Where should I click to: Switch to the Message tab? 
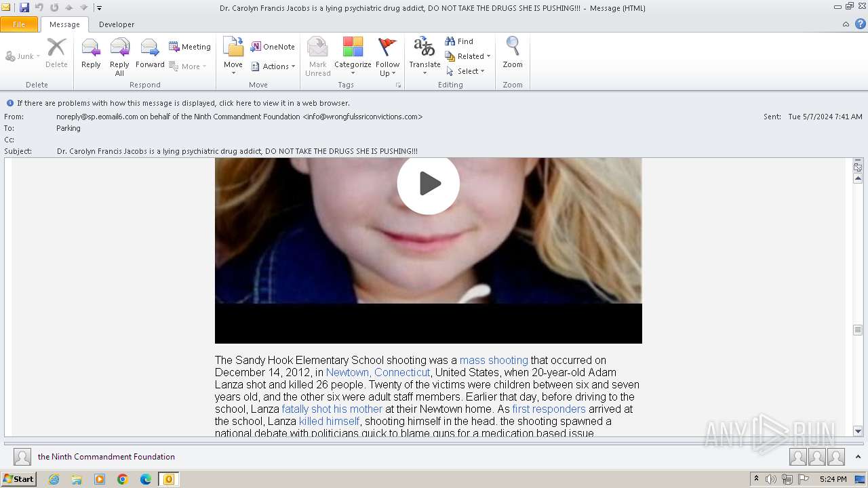coord(64,24)
